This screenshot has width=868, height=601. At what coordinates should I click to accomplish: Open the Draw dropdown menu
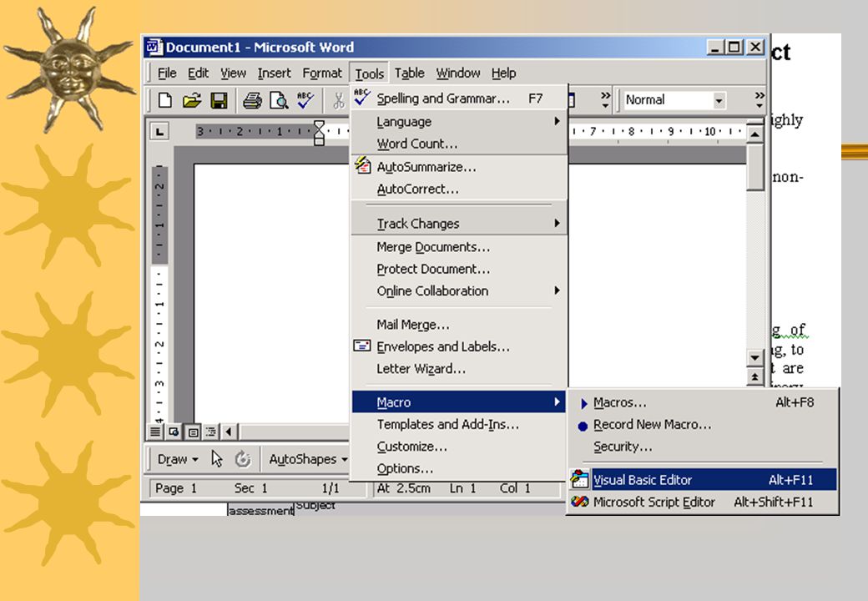(x=178, y=459)
